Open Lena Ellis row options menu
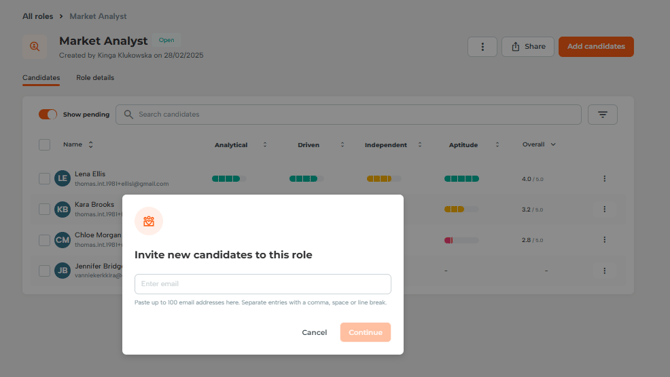This screenshot has height=377, width=670. click(604, 179)
